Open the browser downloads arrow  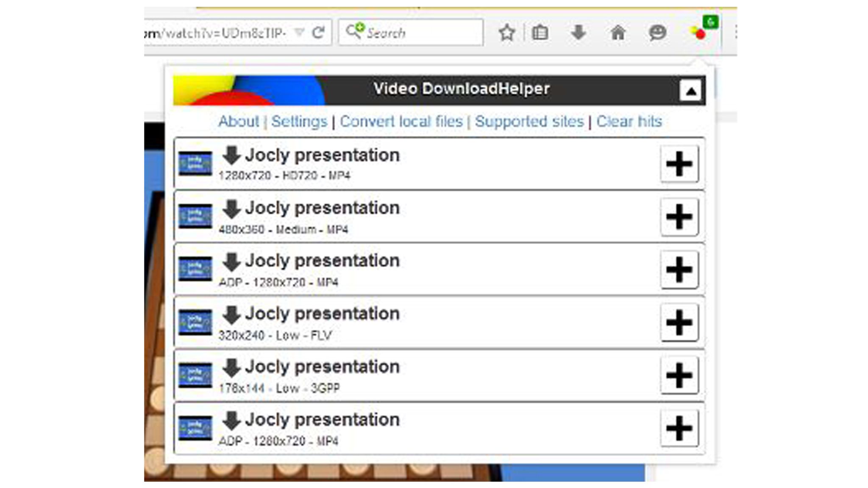coord(578,33)
